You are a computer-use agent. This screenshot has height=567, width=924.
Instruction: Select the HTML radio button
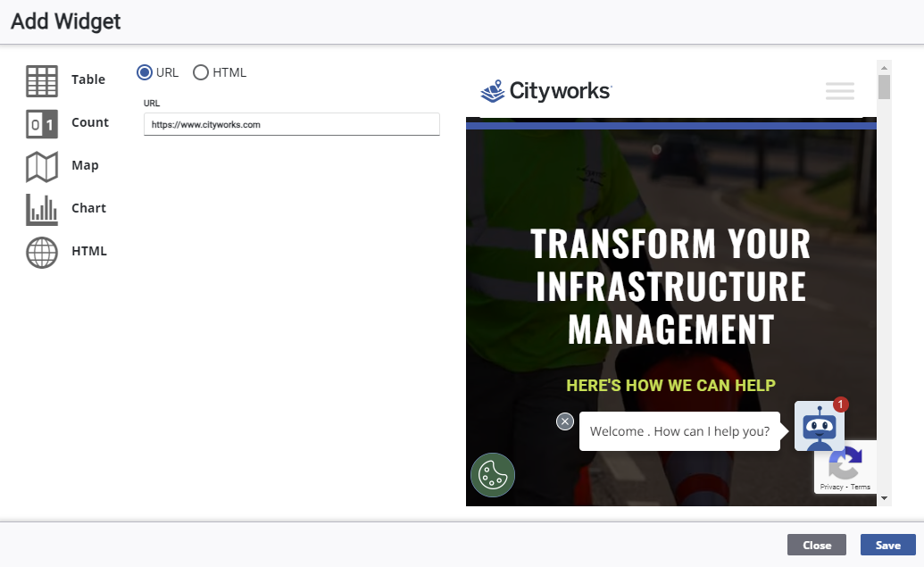201,72
